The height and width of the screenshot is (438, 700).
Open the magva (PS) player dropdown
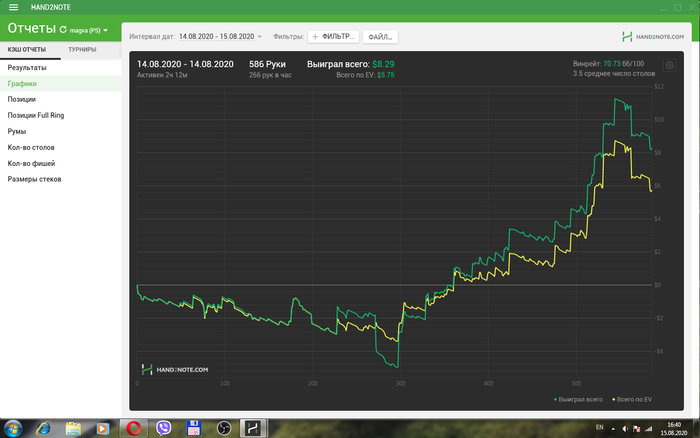pos(89,30)
